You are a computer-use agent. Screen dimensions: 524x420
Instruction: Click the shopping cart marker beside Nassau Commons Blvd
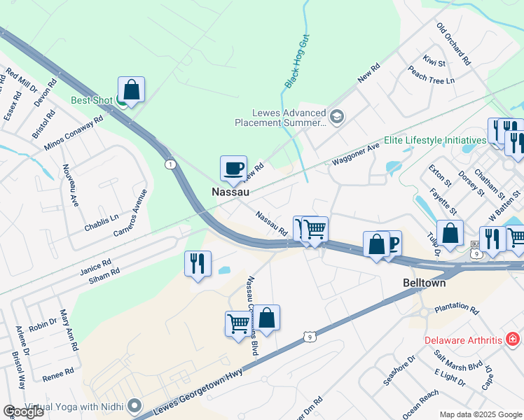coord(238,324)
